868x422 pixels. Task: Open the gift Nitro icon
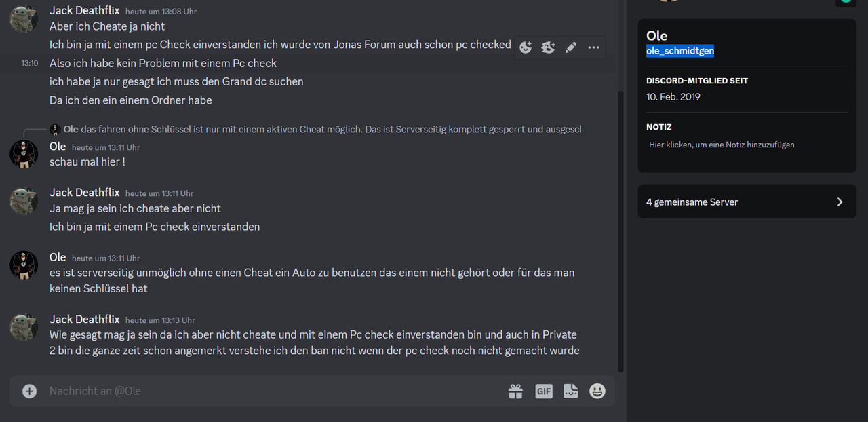(x=516, y=391)
